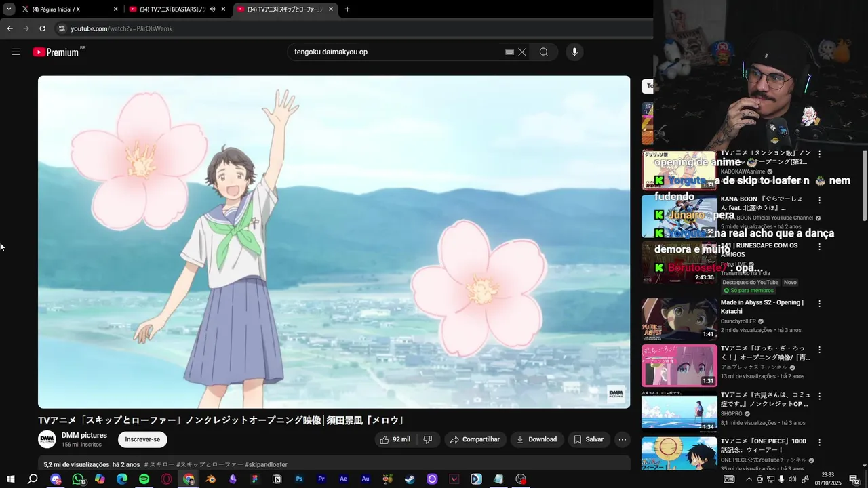This screenshot has width=868, height=488.
Task: Reload the current page
Action: [x=42, y=28]
